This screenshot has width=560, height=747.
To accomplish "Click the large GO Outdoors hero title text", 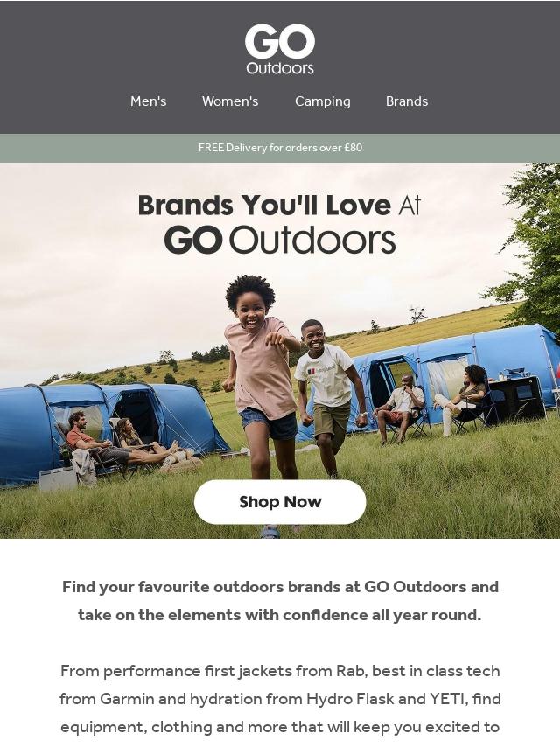I will [x=280, y=240].
